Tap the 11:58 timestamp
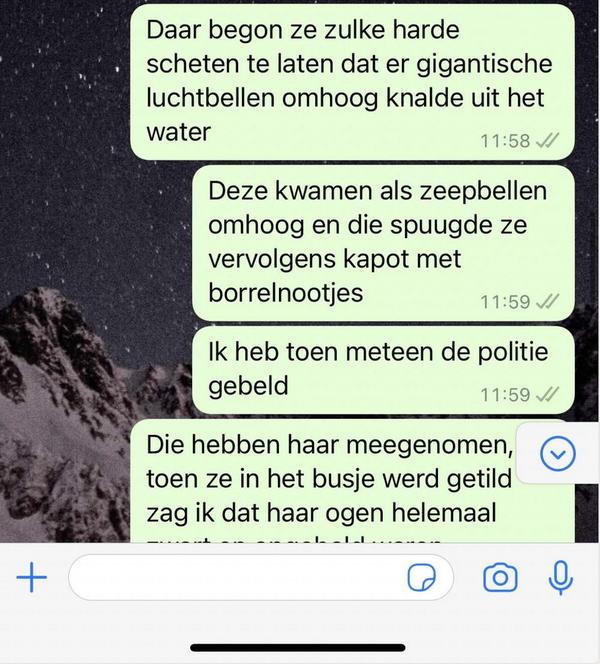 point(505,141)
